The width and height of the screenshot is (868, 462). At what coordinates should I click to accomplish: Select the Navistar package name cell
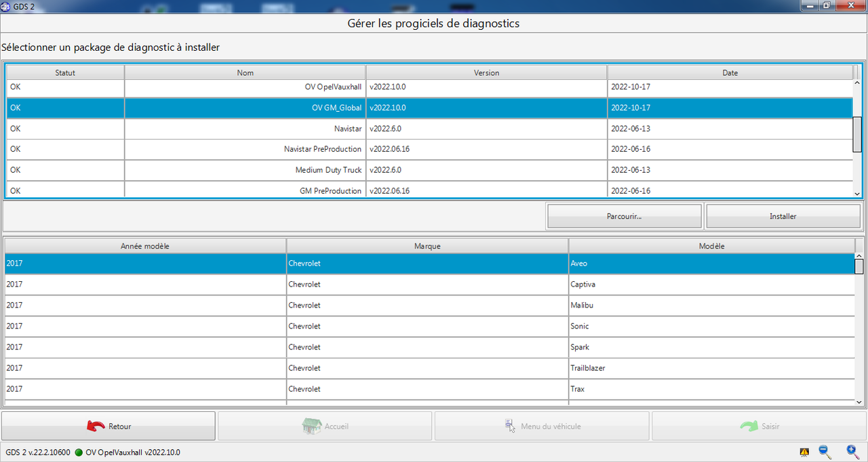coord(245,129)
